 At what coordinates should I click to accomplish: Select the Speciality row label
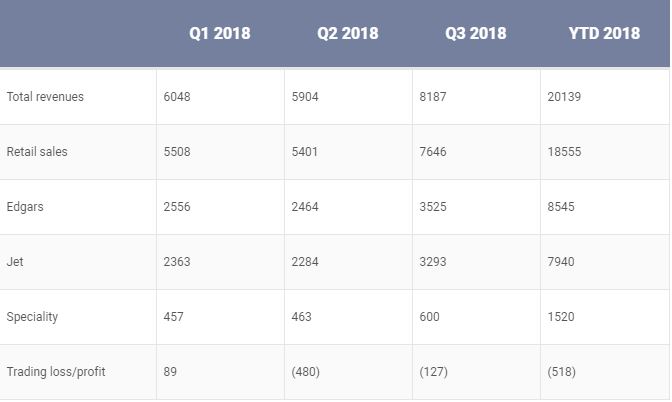32,317
